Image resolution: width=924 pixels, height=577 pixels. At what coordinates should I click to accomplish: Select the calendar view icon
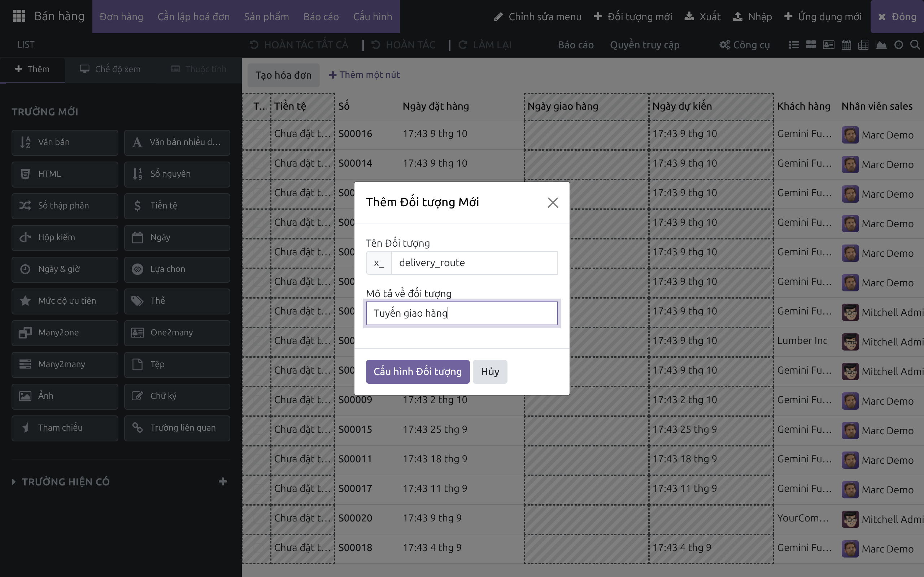[846, 45]
